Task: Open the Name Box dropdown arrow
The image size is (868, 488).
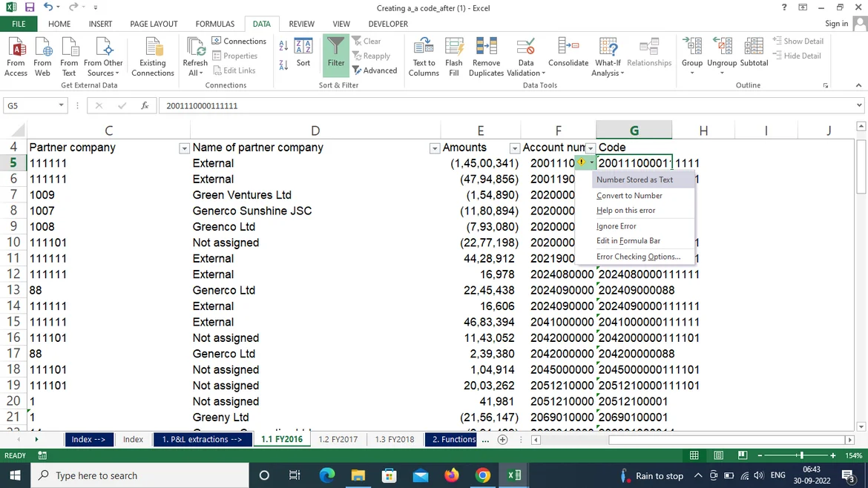Action: tap(62, 106)
